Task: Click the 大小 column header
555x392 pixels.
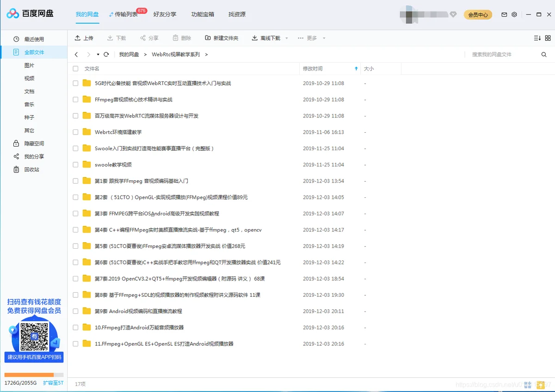Action: point(369,69)
